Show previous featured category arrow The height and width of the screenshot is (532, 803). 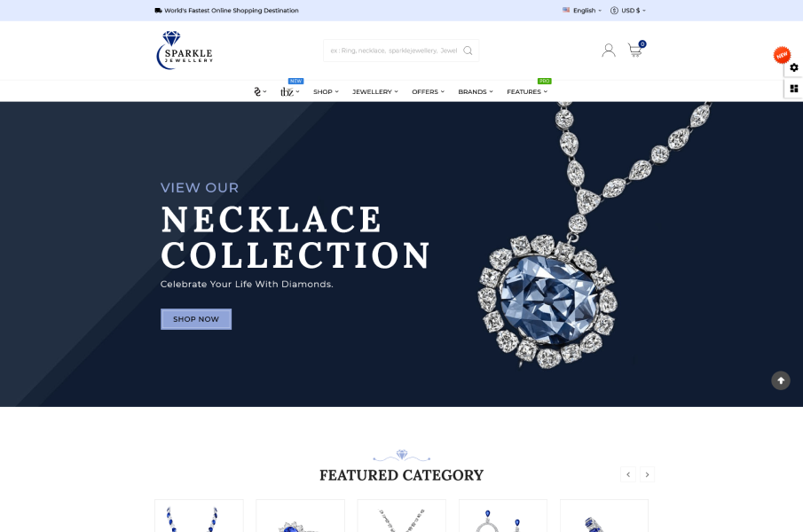(x=628, y=474)
